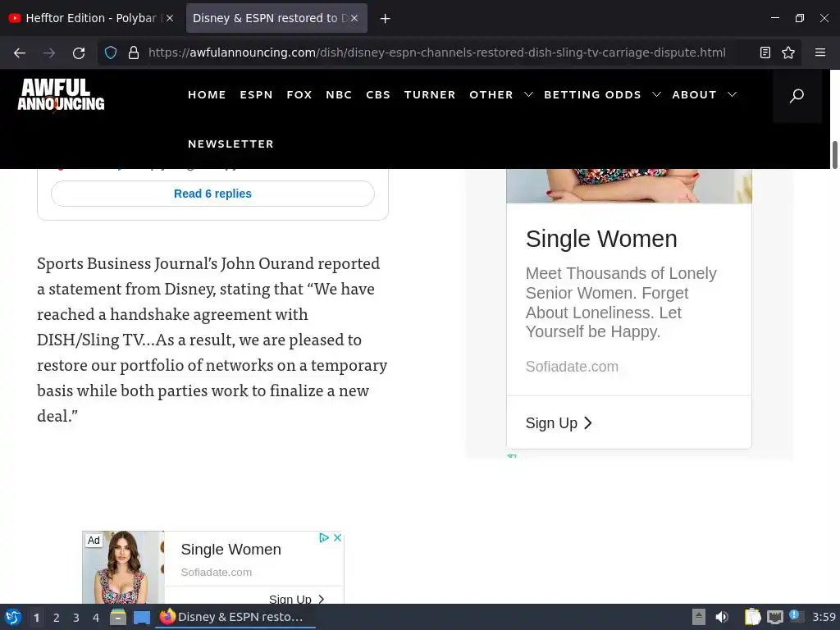Click the page vertical scrollbar thumb
Image resolution: width=840 pixels, height=630 pixels.
(x=834, y=155)
